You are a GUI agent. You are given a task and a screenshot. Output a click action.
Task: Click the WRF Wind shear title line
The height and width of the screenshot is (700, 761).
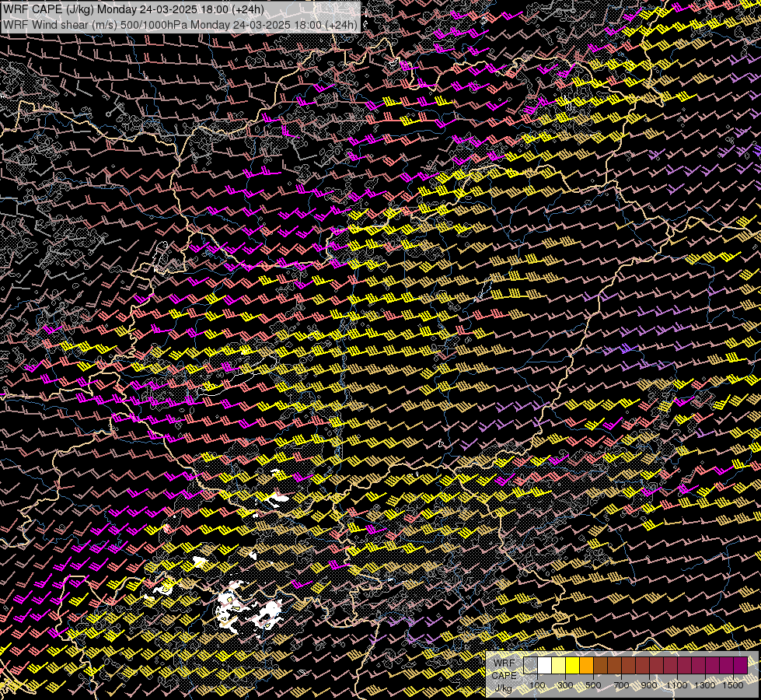[180, 25]
